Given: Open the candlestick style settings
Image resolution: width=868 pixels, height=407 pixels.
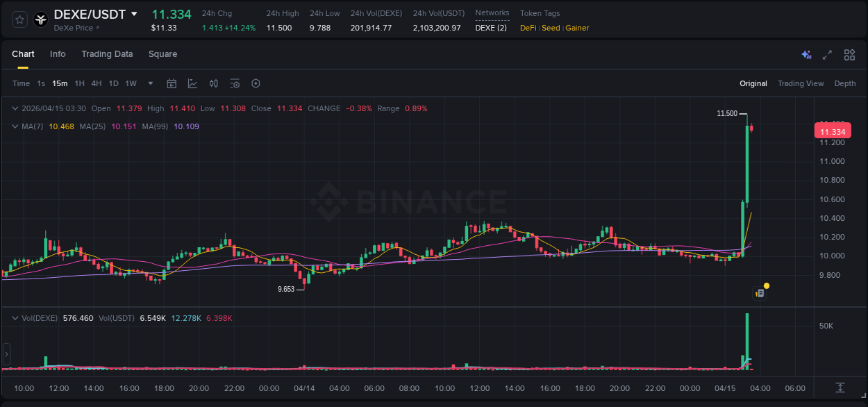Looking at the screenshot, I should tap(213, 83).
